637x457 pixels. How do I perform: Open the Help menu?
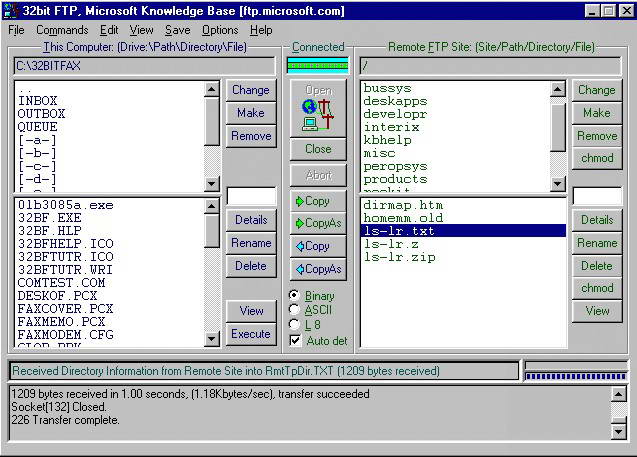click(261, 30)
